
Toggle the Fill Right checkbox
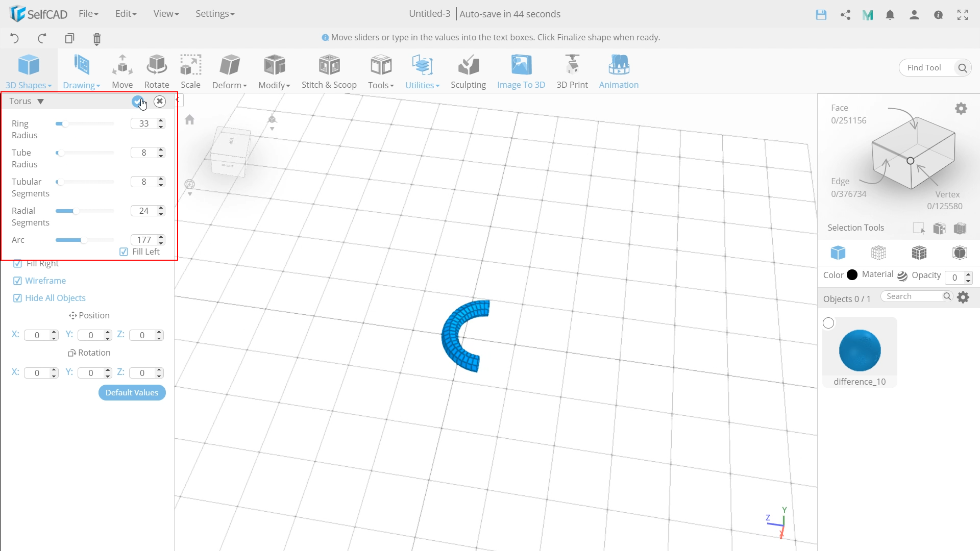point(17,263)
